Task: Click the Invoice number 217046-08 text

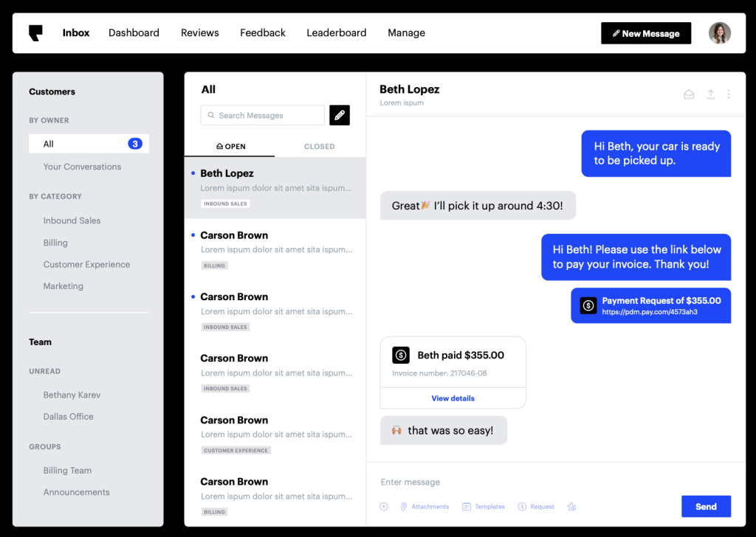Action: pyautogui.click(x=439, y=373)
